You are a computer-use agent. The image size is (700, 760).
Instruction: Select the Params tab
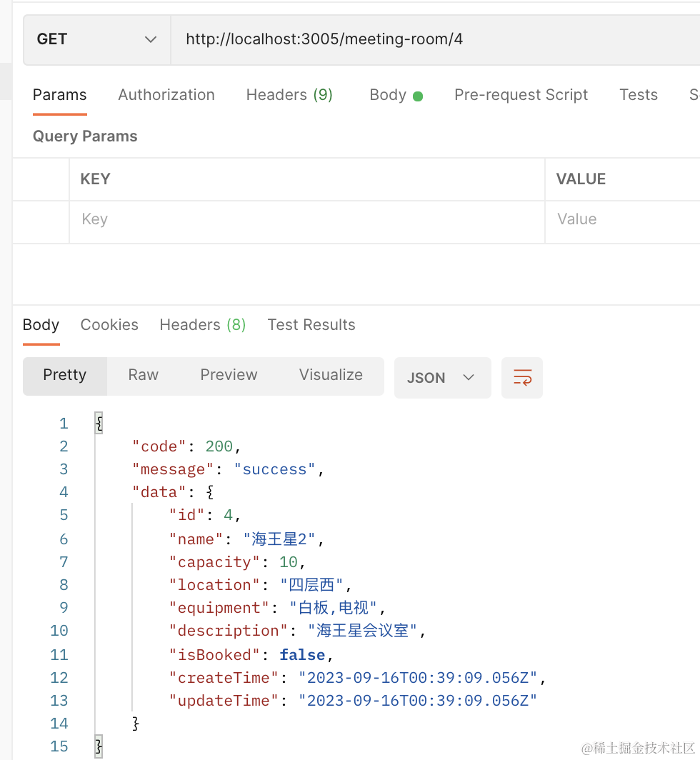[x=59, y=95]
